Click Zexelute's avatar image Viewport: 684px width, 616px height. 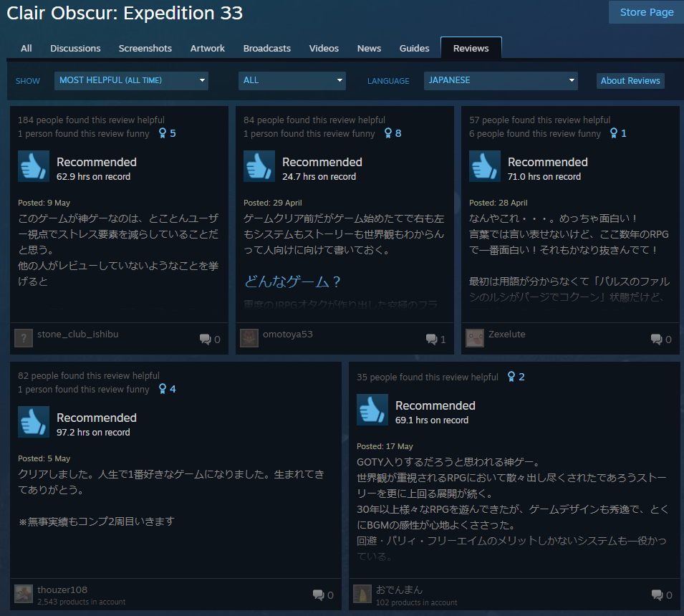[x=475, y=338]
